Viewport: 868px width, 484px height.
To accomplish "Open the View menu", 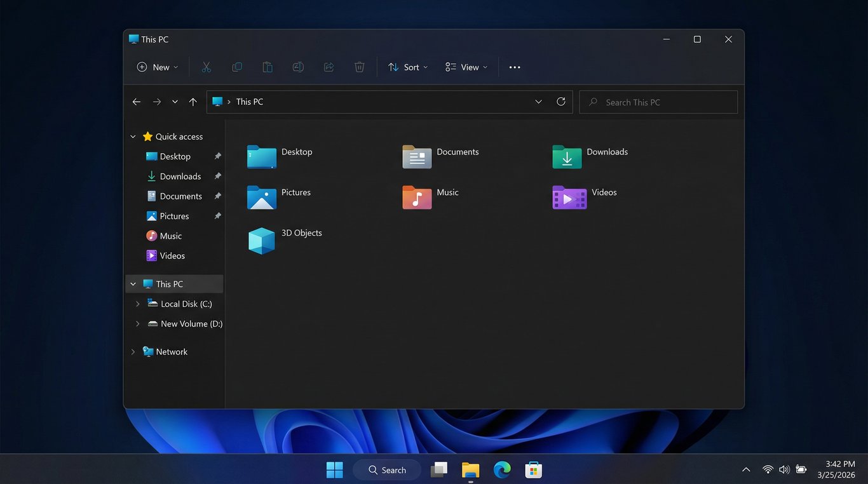I will tap(466, 67).
